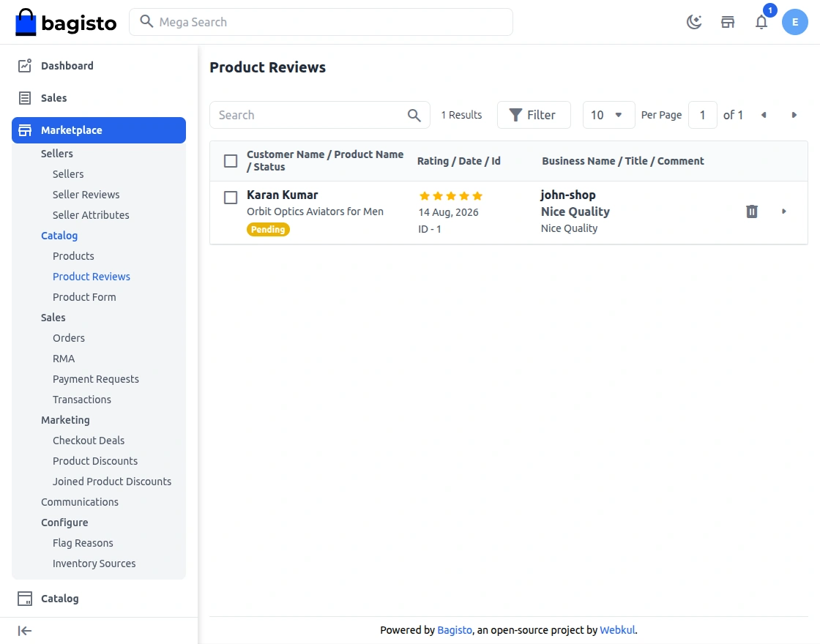The image size is (820, 644).
Task: Click Orbit Optics Aviators for Men text
Action: tap(315, 211)
